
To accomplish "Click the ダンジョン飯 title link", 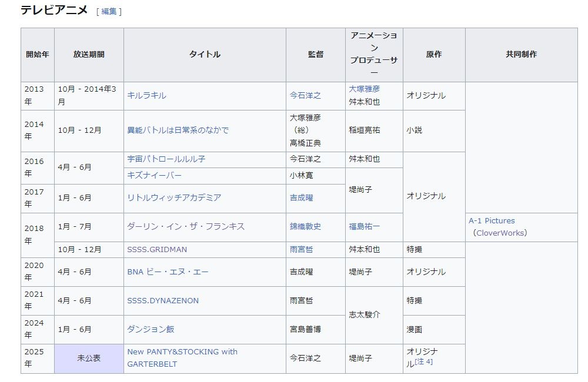I will pyautogui.click(x=151, y=329).
